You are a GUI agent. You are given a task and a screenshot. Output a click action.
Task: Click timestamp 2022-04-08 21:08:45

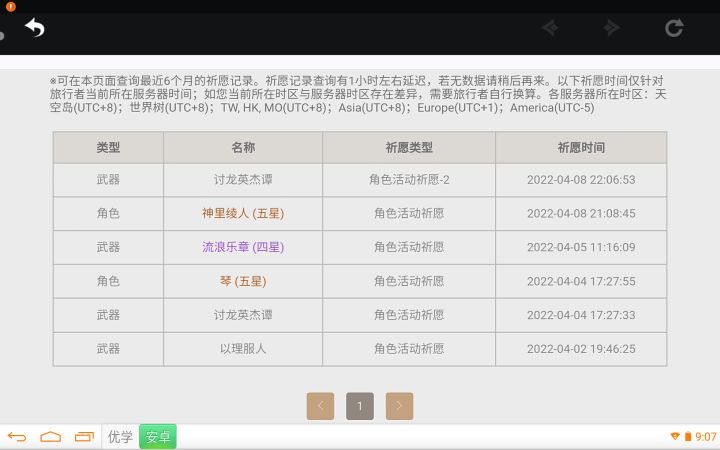pos(581,214)
